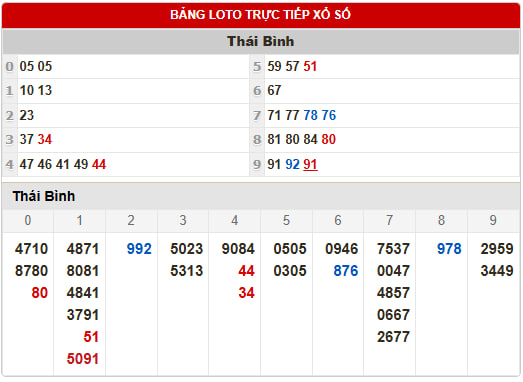Image resolution: width=523 pixels, height=382 pixels.
Task: Click red 44 in row 4
Action: [99, 164]
